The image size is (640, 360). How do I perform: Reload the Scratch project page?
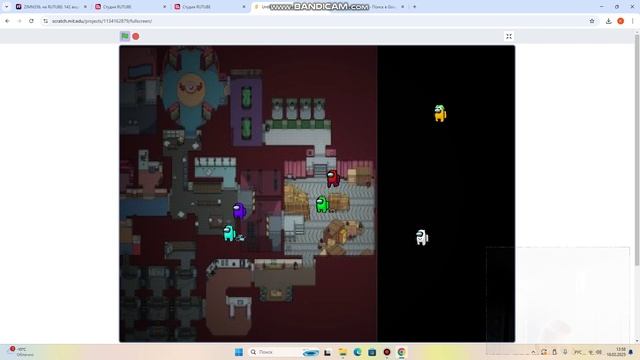[31, 21]
